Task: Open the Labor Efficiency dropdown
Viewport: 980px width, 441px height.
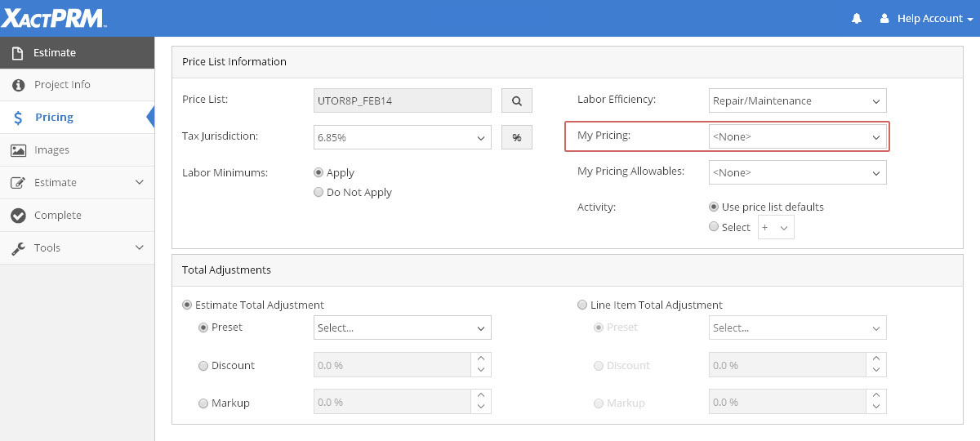Action: [x=797, y=101]
